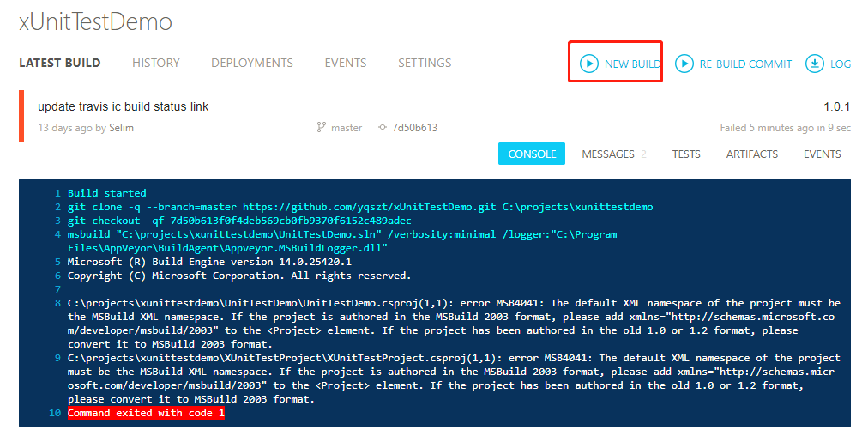868x436 pixels.
Task: Click the msbuild command console line
Action: [x=342, y=241]
